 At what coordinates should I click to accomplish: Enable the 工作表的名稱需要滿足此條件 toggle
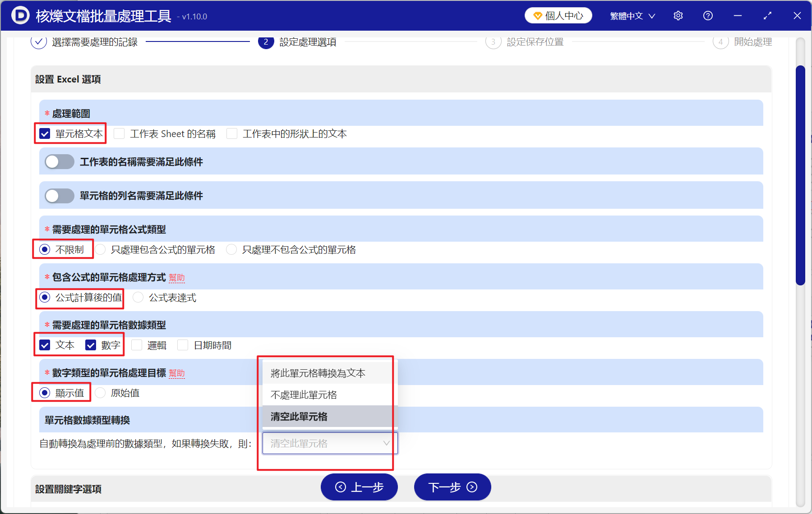[59, 161]
